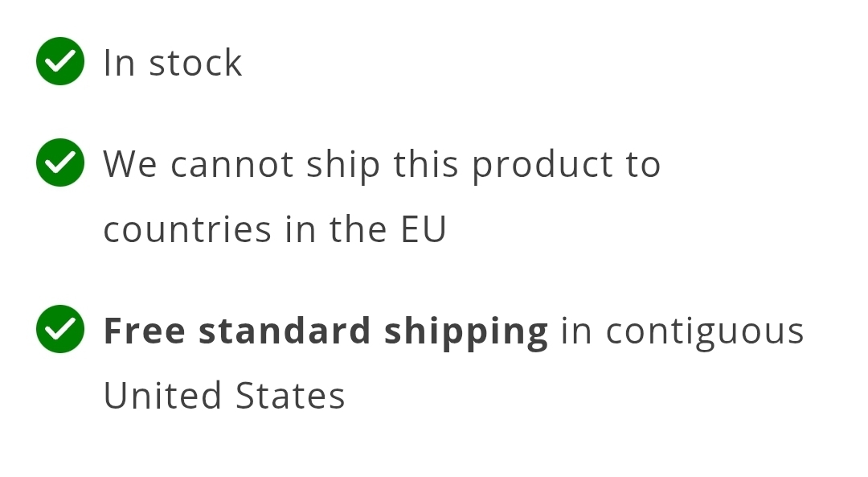Click the green checkmark beside In stock
Screen dimensions: 868x477
pyautogui.click(x=60, y=61)
